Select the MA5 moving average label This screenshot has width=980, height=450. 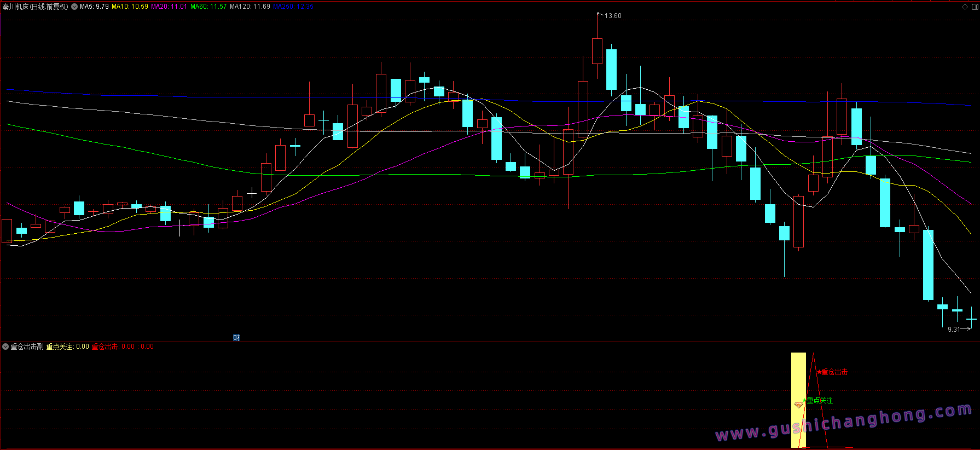(x=94, y=7)
